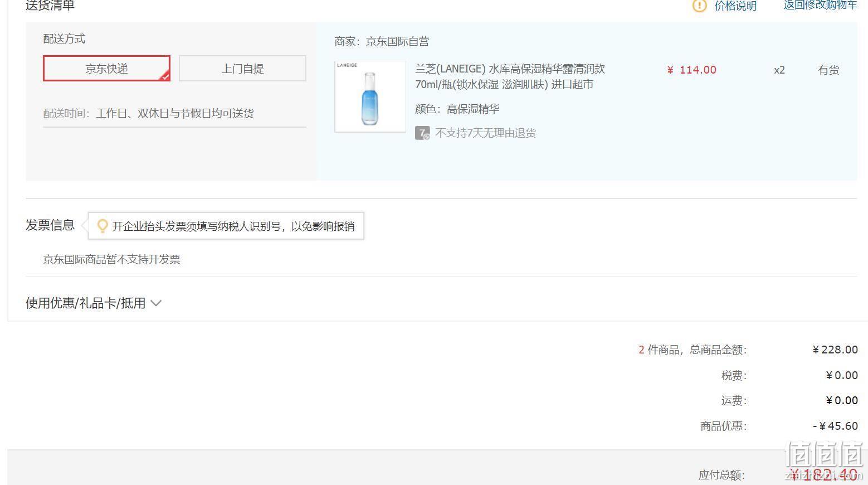Viewport: 868px width, 485px height.
Task: Click the ¥114.00 unit price
Action: (x=691, y=70)
